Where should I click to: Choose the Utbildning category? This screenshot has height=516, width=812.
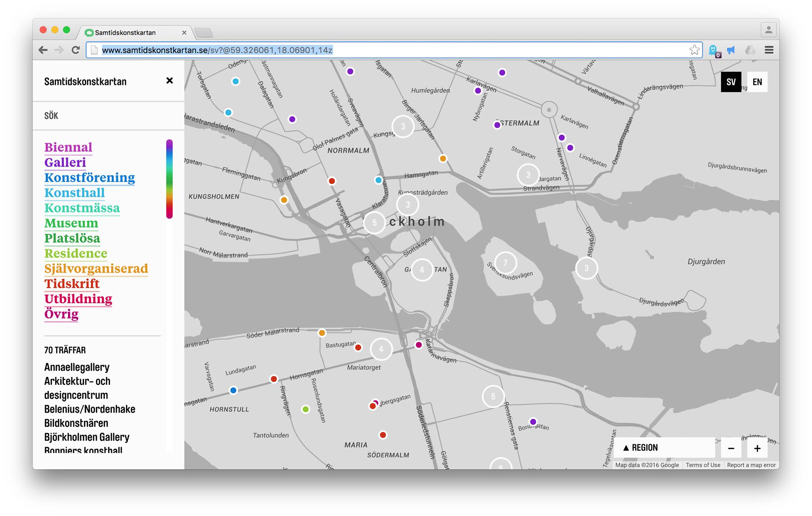click(x=78, y=299)
